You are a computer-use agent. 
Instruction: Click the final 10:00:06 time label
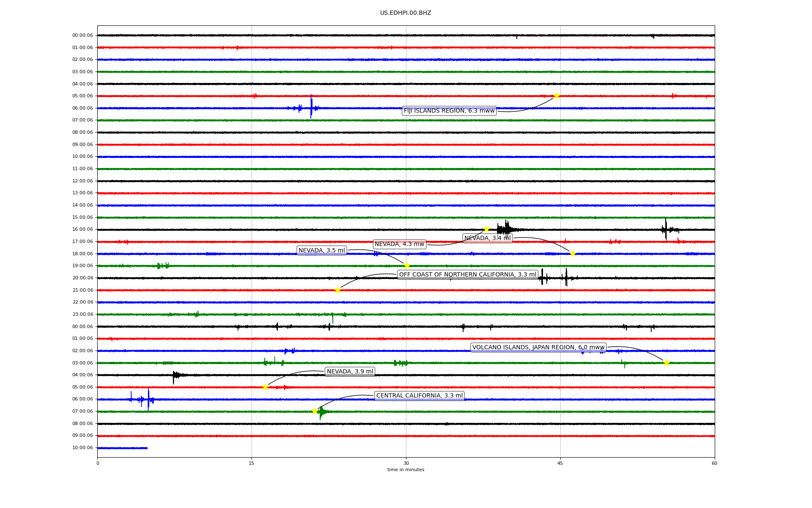[82, 448]
